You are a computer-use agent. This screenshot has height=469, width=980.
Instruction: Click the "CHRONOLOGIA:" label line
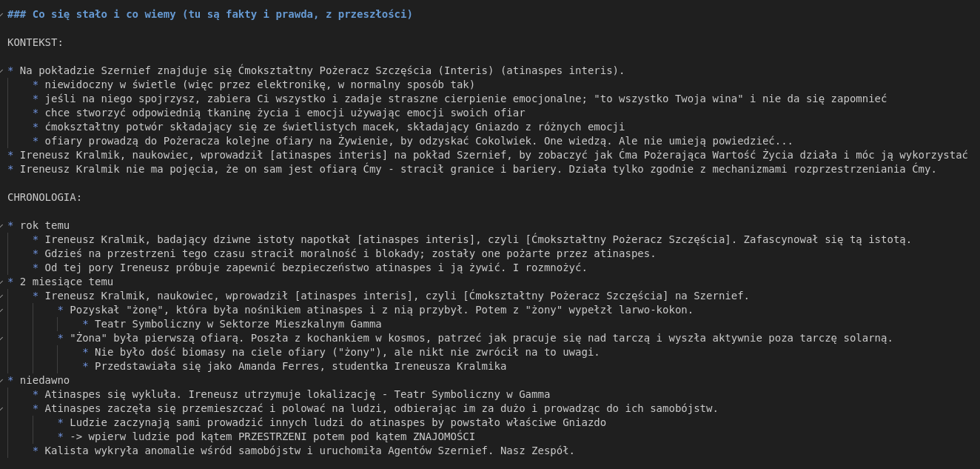44,198
